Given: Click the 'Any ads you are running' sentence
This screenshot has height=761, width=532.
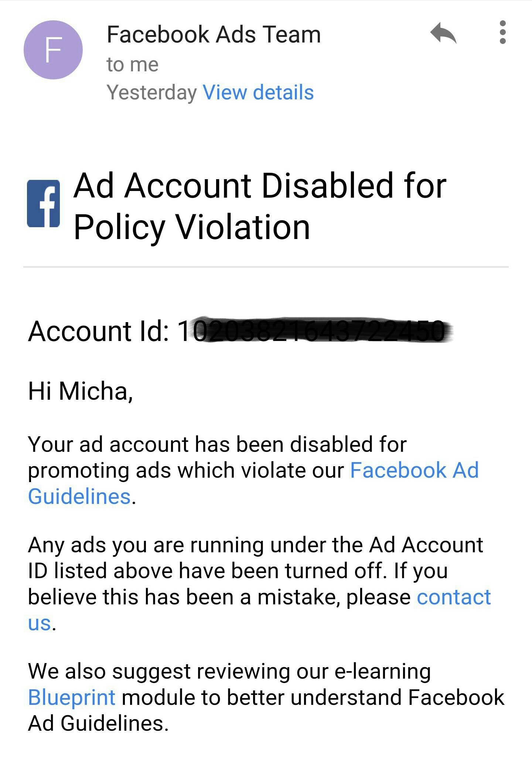Looking at the screenshot, I should 255,545.
